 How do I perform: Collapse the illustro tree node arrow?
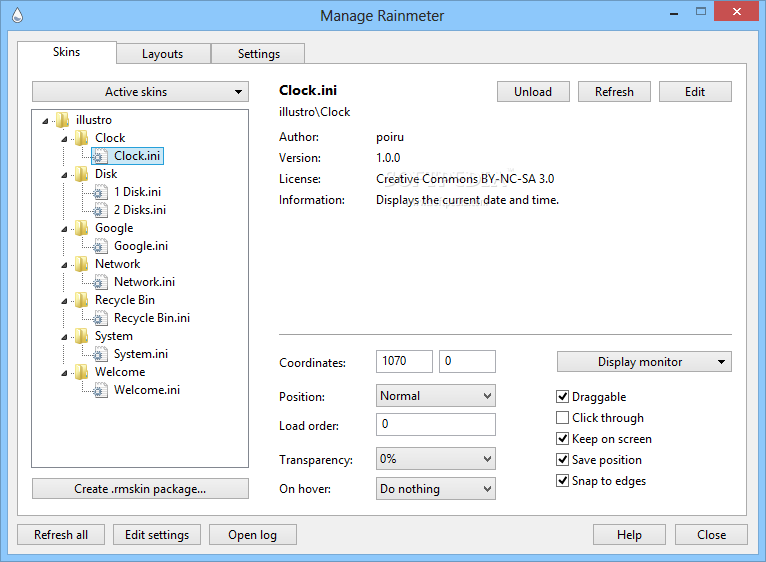(x=45, y=121)
